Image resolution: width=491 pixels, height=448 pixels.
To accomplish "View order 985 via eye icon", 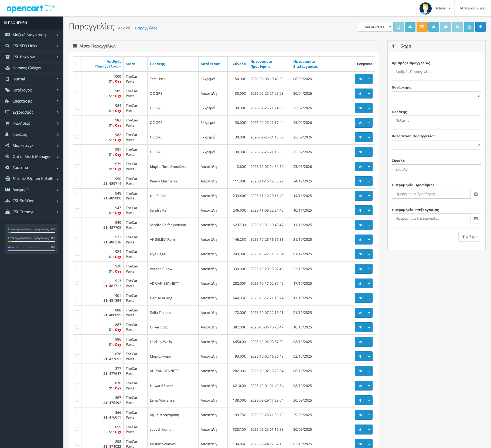I will (x=360, y=94).
